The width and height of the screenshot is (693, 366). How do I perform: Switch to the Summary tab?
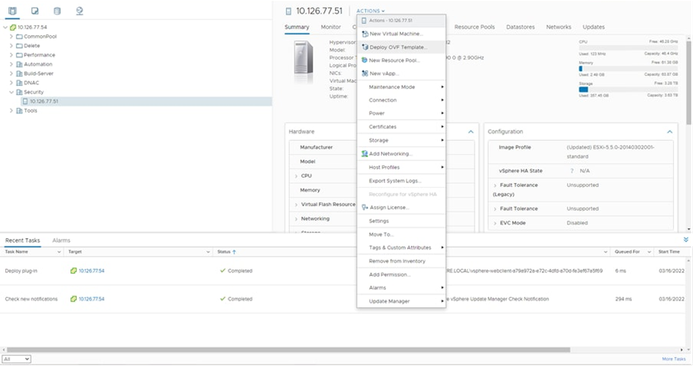297,27
